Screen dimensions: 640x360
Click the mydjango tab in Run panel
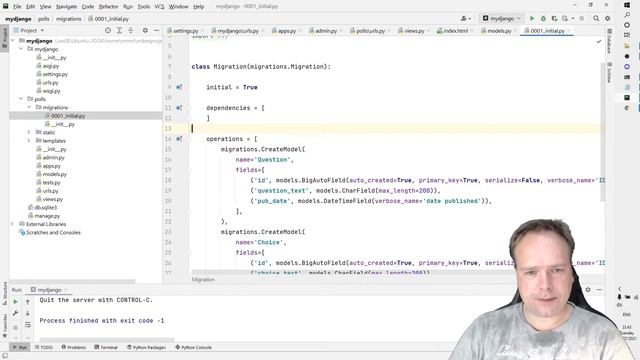coord(49,290)
